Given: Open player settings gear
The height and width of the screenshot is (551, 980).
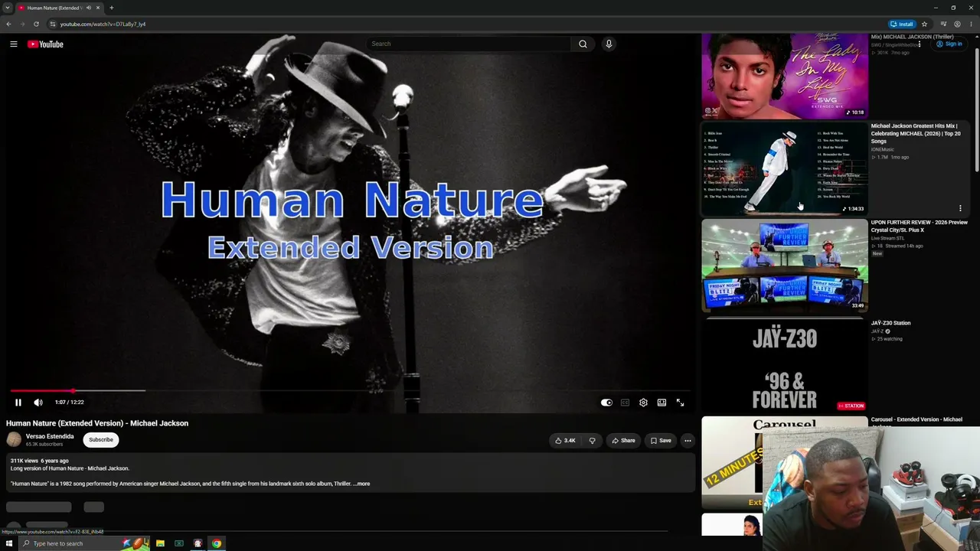Looking at the screenshot, I should [x=643, y=403].
